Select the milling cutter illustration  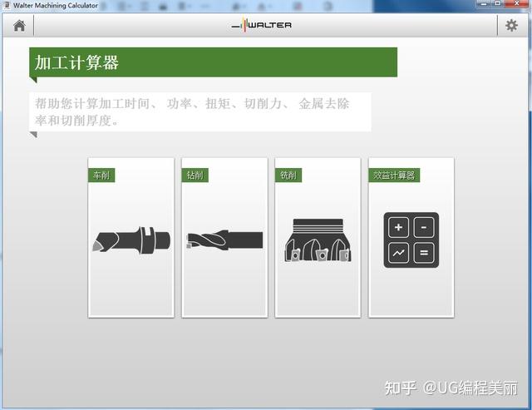coord(318,240)
